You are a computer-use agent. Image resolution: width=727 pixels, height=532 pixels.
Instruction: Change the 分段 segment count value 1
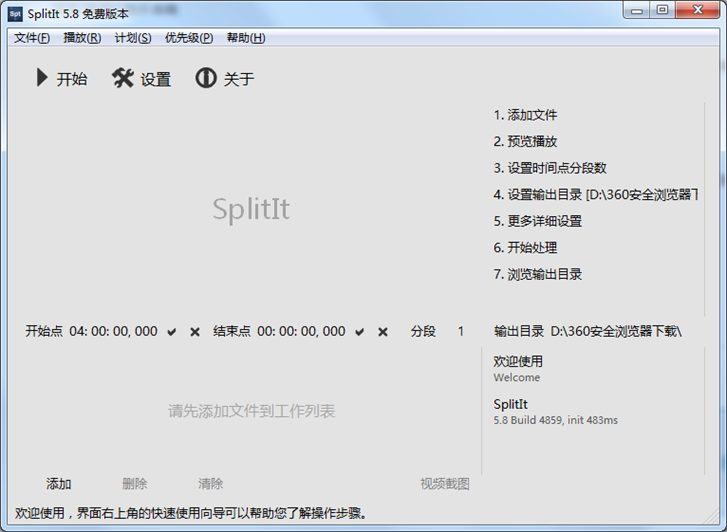[461, 331]
